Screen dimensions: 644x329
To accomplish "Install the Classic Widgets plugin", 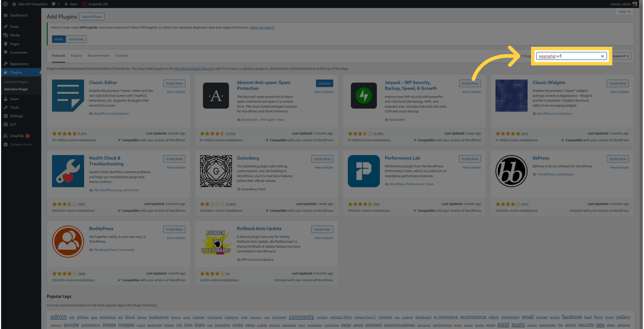I will click(x=618, y=83).
